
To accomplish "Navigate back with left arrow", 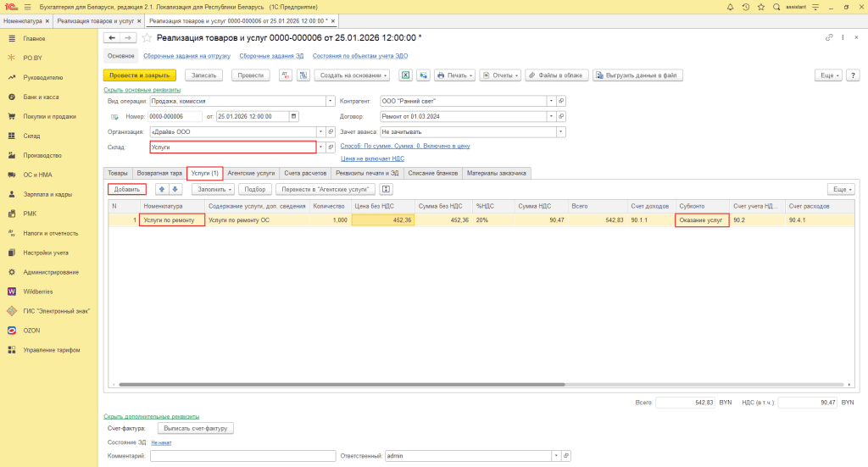I will 112,38.
